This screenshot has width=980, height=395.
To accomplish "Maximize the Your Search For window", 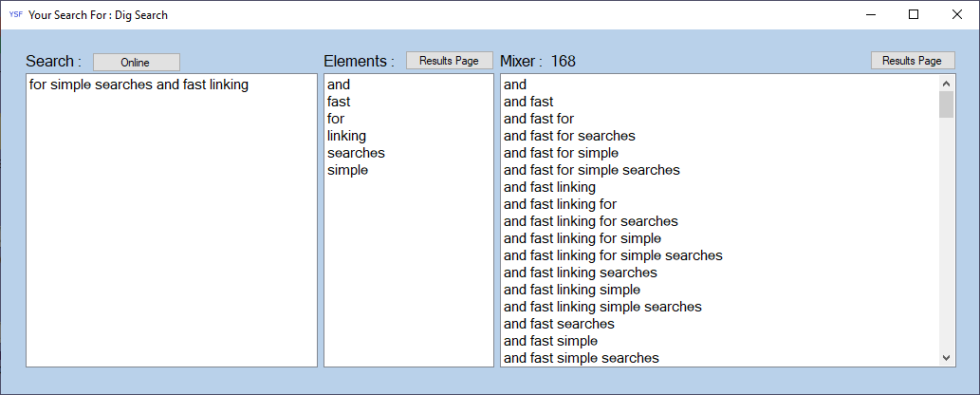I will coord(914,15).
